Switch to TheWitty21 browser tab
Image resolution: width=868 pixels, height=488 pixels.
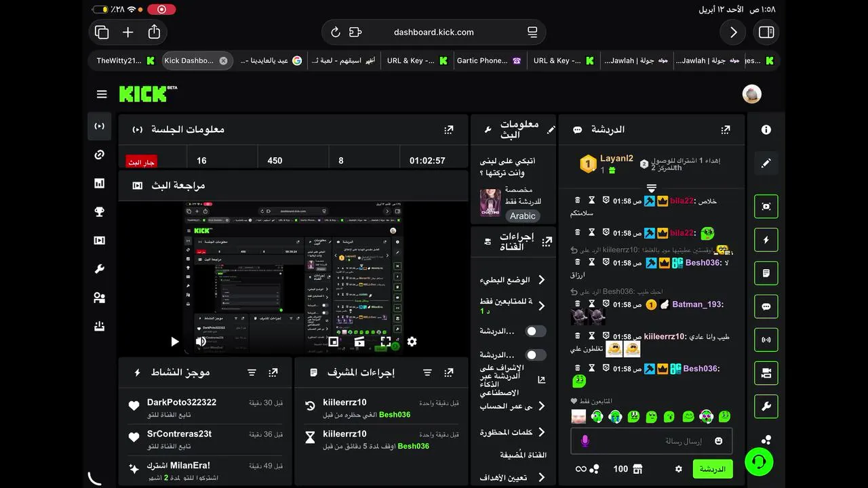coord(125,60)
